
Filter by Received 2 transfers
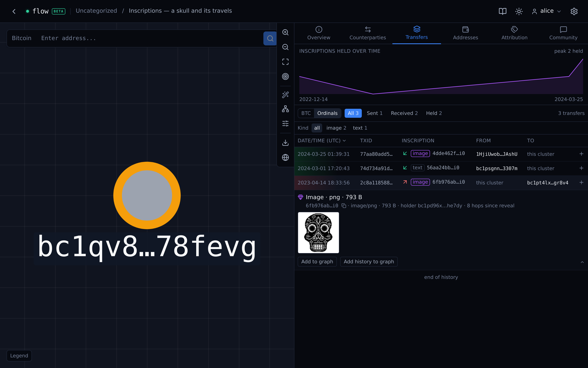[404, 113]
